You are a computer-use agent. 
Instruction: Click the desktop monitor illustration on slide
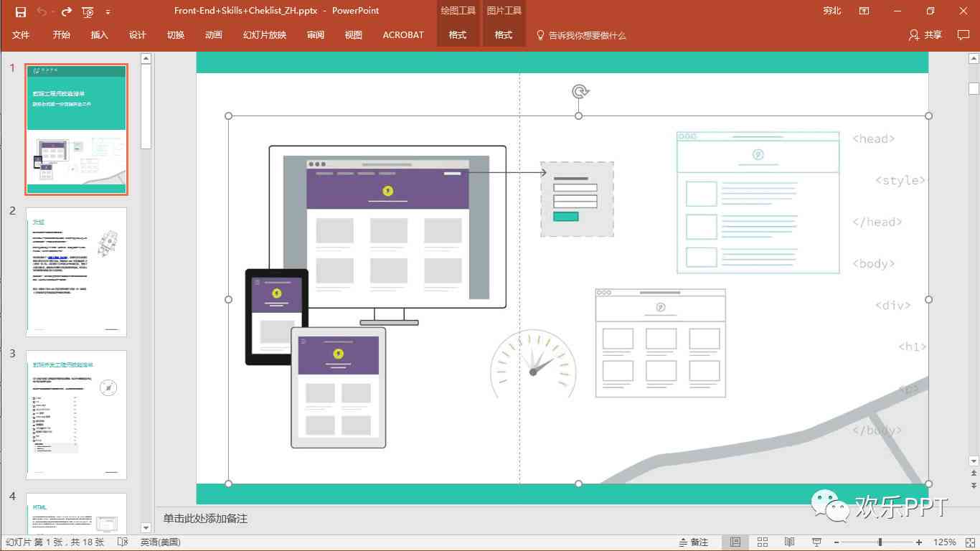387,235
